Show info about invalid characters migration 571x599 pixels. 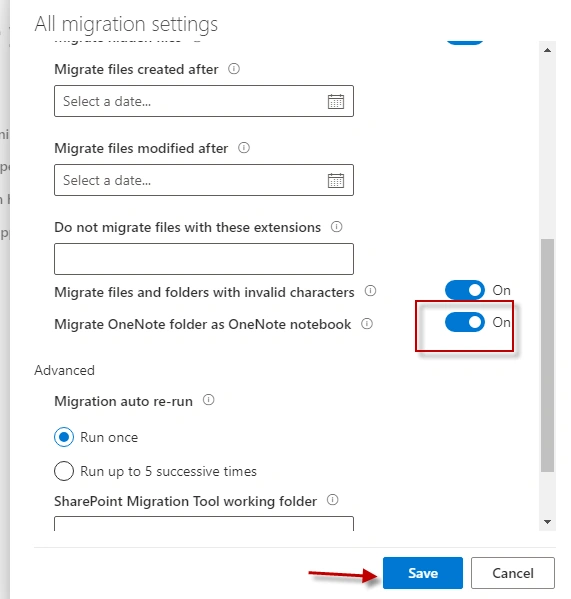point(370,291)
